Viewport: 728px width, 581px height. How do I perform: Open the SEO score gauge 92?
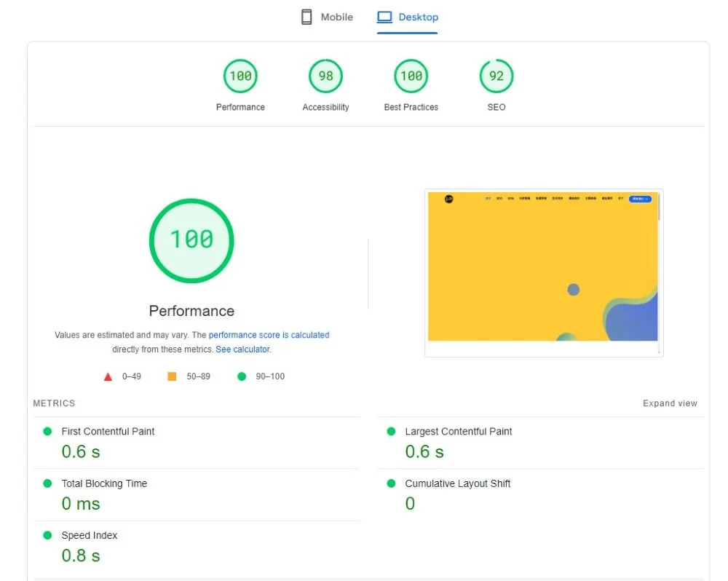click(x=496, y=76)
